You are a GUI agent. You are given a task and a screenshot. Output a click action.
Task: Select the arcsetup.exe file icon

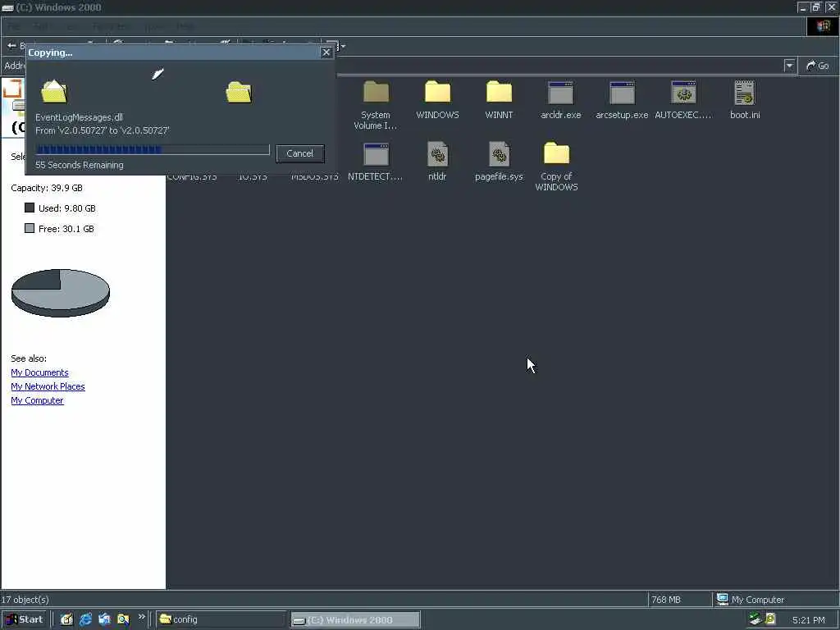tap(622, 92)
